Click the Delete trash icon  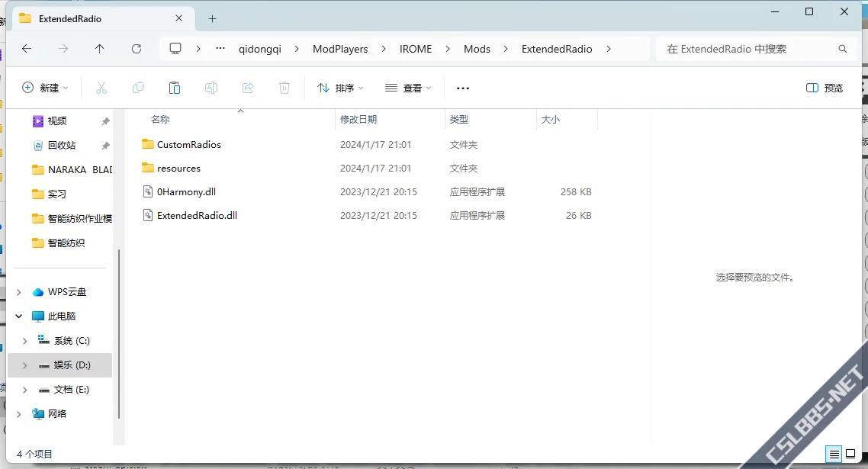(284, 88)
